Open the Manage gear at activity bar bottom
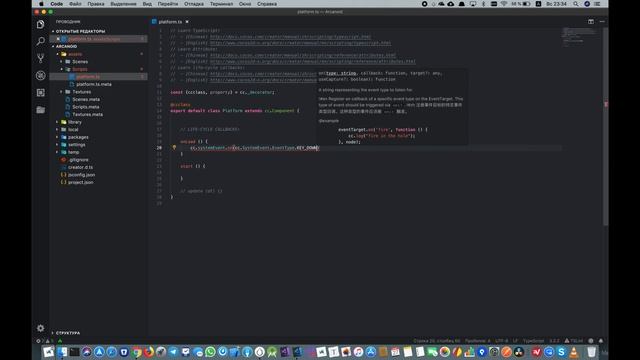This screenshot has height=360, width=640. [40, 328]
